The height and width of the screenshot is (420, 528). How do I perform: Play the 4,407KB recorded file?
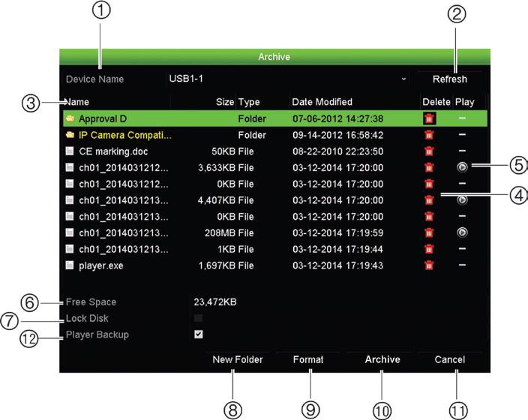pyautogui.click(x=462, y=199)
